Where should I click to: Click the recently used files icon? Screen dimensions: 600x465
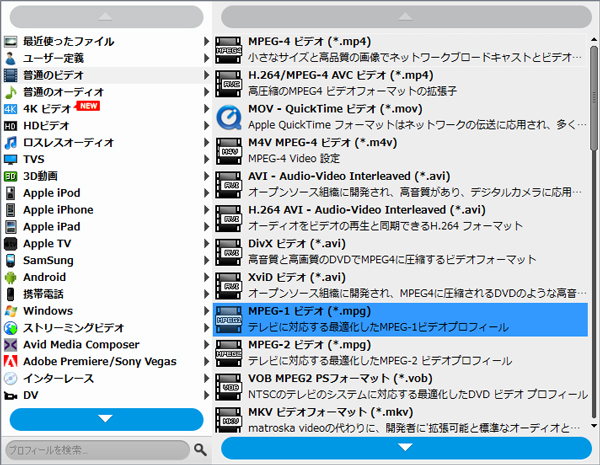(11, 41)
